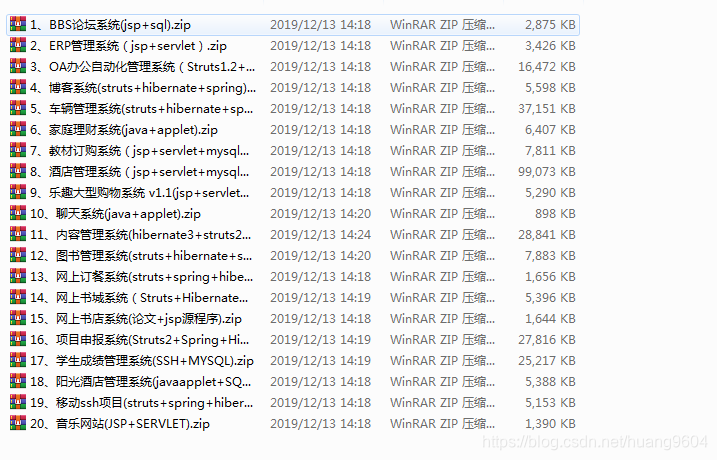This screenshot has height=460, width=717.
Task: Click the WinRAR icon of BBS论坛系统 zip
Action: (18, 24)
